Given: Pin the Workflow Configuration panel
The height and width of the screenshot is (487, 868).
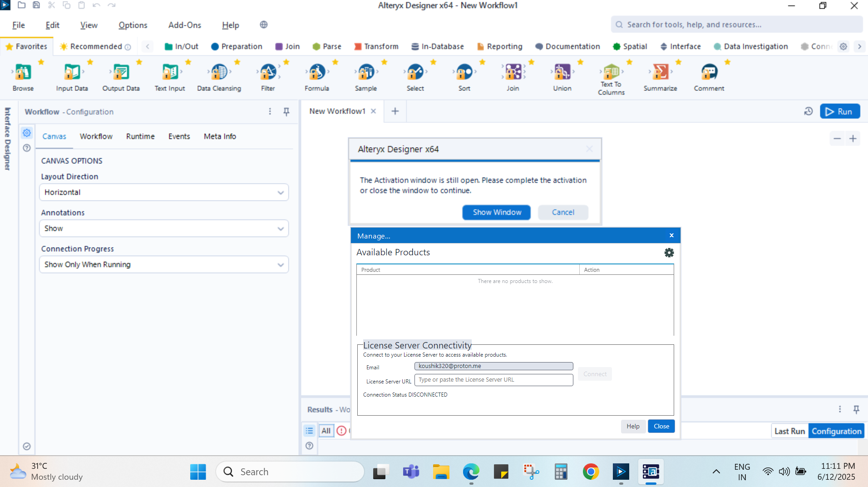Looking at the screenshot, I should pyautogui.click(x=286, y=112).
